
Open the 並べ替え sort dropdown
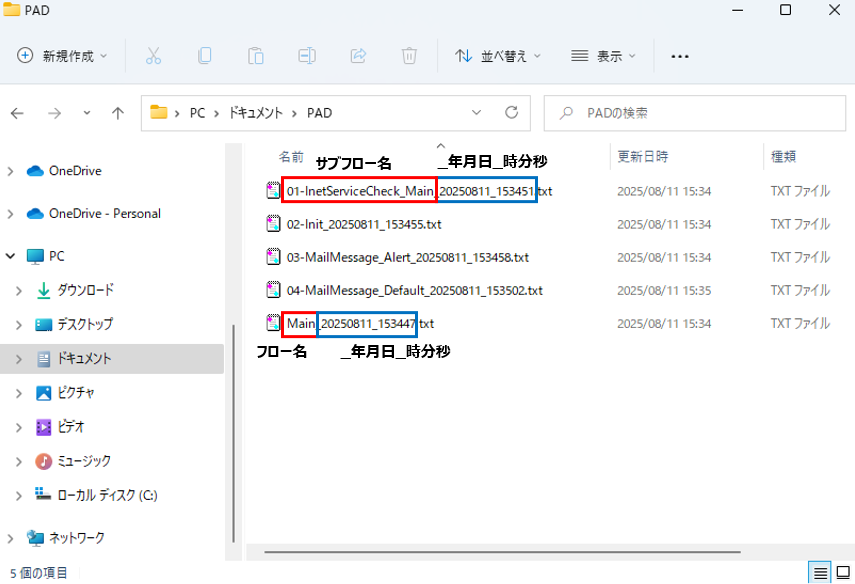497,56
